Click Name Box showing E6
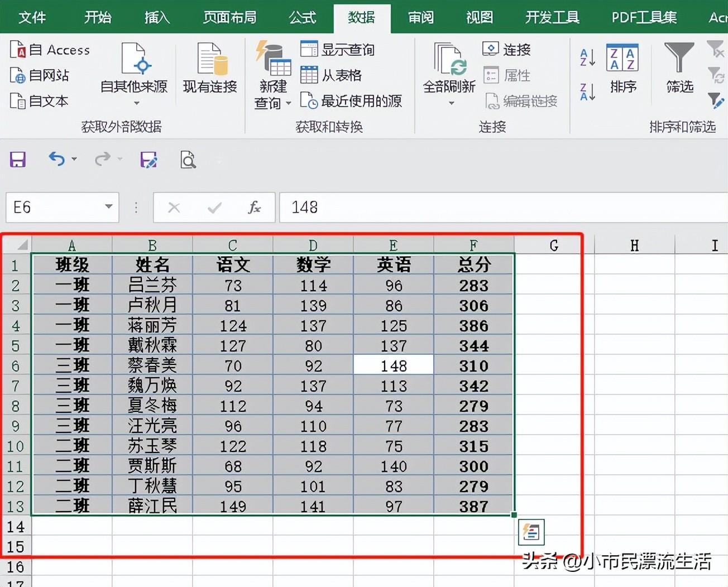Image resolution: width=728 pixels, height=587 pixels. [x=52, y=208]
